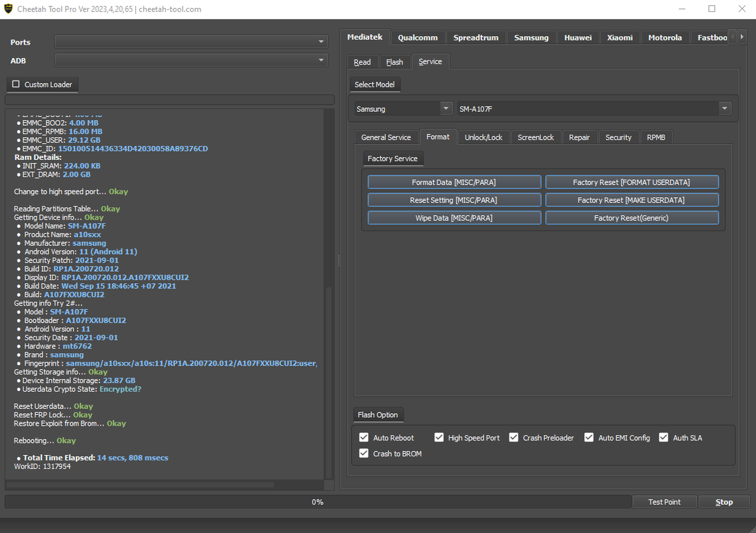Click the splitter handle between panels
756x533 pixels.
coord(339,261)
